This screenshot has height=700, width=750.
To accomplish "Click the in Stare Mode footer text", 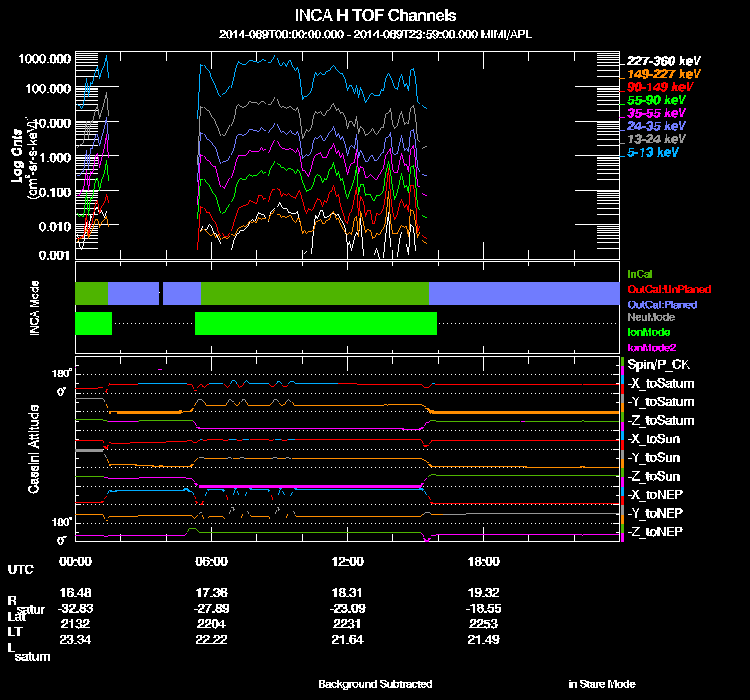I will [x=601, y=684].
